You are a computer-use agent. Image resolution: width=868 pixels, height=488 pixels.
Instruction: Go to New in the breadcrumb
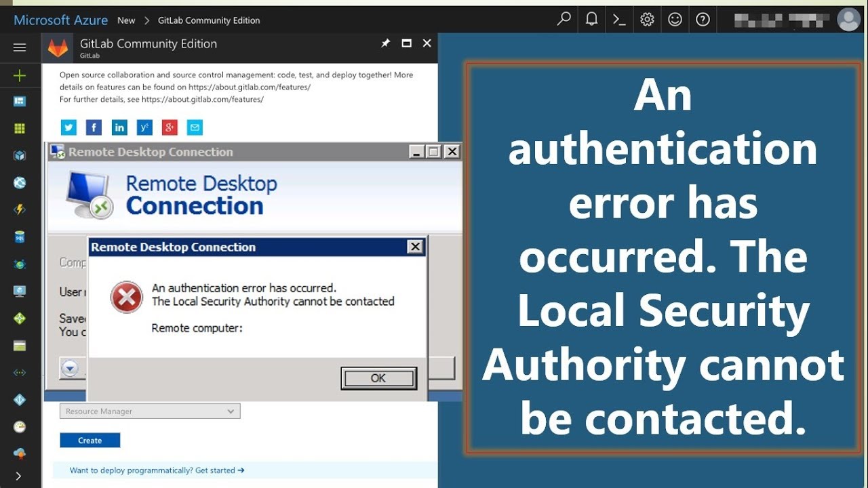[x=126, y=20]
